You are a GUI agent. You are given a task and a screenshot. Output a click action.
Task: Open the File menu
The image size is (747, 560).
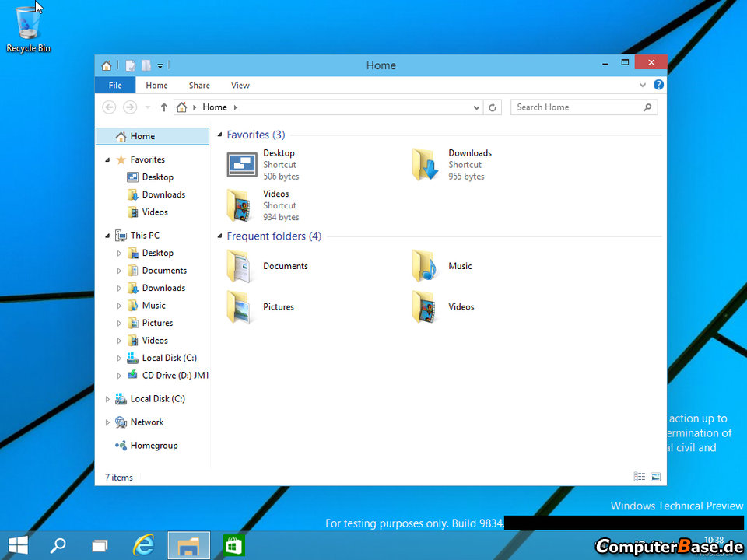coord(114,85)
